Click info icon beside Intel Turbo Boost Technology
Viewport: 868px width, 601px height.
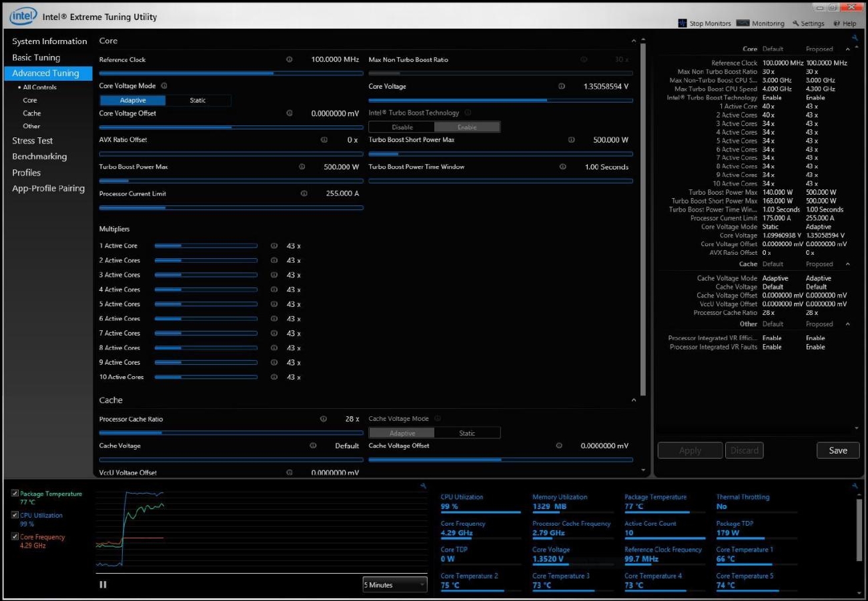click(468, 113)
